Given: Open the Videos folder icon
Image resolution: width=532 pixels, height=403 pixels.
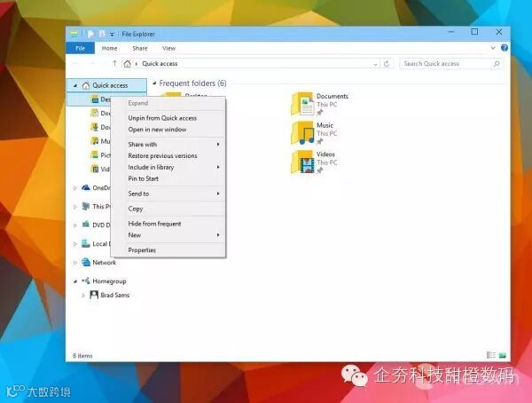Looking at the screenshot, I should click(302, 162).
